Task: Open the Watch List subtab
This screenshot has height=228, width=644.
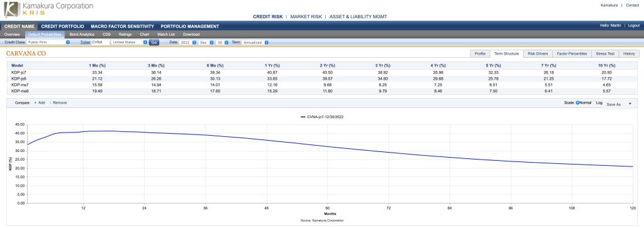Action: click(x=166, y=35)
